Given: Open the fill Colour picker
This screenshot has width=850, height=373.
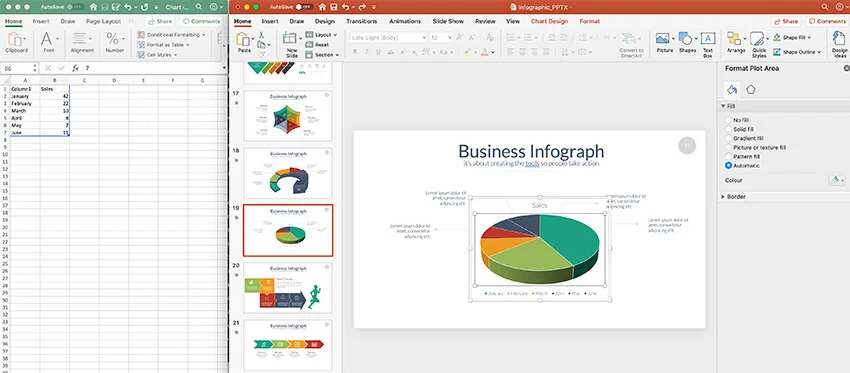Looking at the screenshot, I should pos(837,181).
